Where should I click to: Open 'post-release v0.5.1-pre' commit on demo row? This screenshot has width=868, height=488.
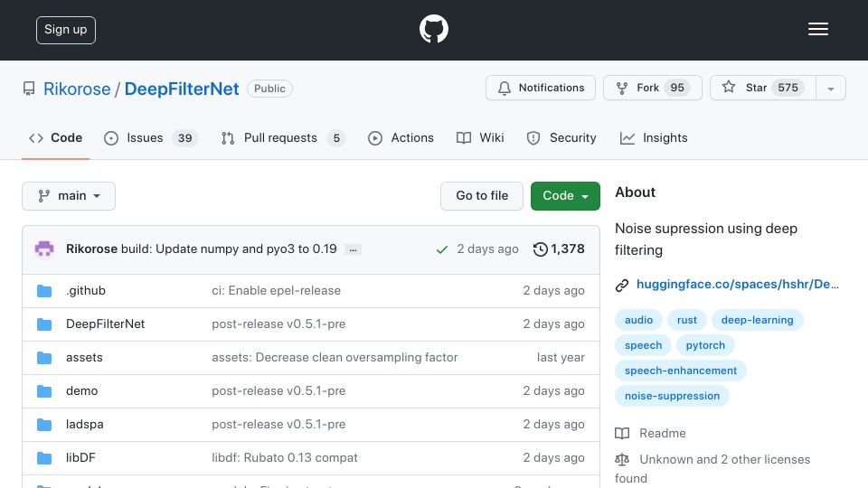coord(278,390)
